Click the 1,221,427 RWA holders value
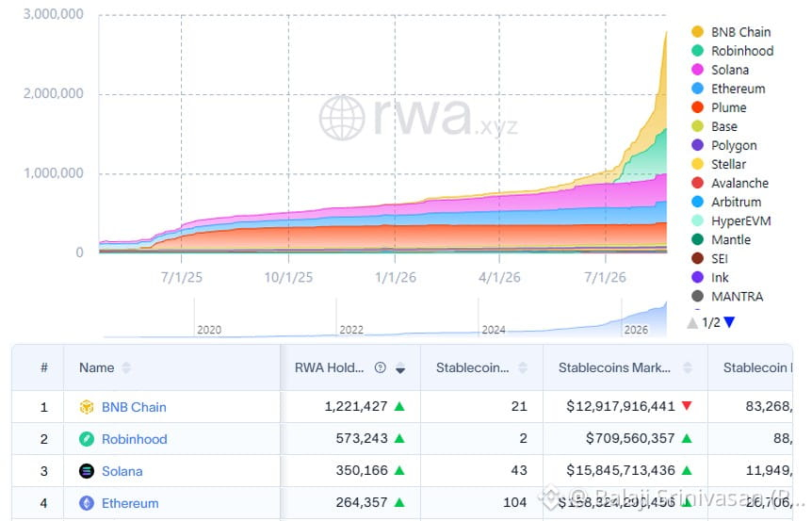 tap(356, 407)
